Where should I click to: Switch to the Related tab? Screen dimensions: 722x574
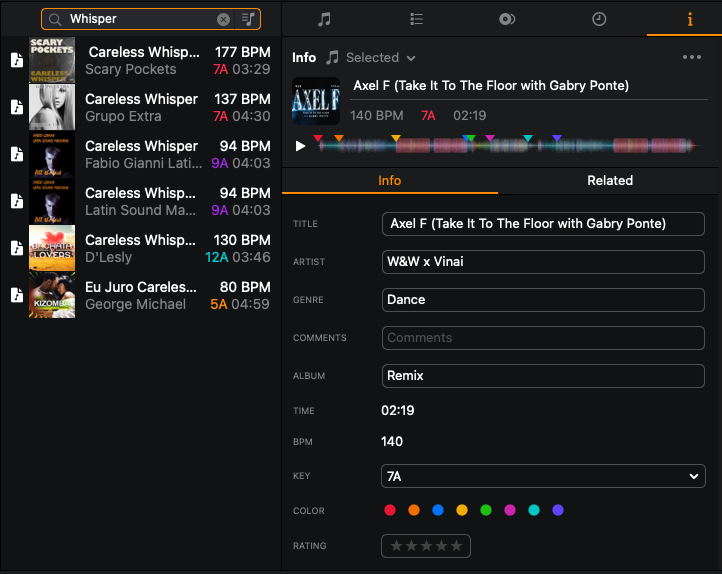click(610, 181)
